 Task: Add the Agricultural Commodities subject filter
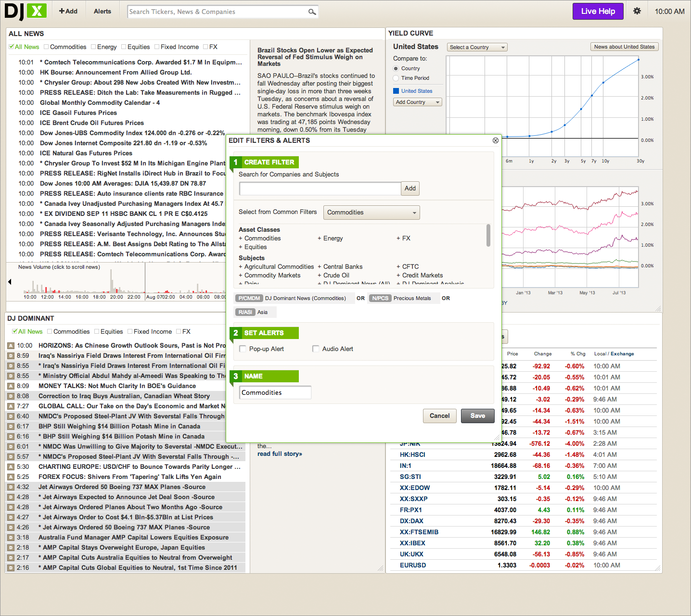276,267
